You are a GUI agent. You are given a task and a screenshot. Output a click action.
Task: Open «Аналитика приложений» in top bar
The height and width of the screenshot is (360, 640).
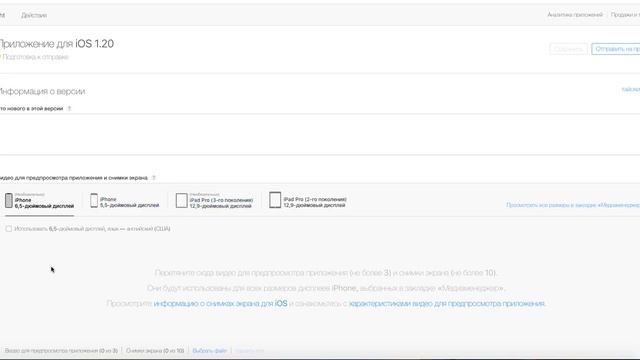click(x=575, y=15)
